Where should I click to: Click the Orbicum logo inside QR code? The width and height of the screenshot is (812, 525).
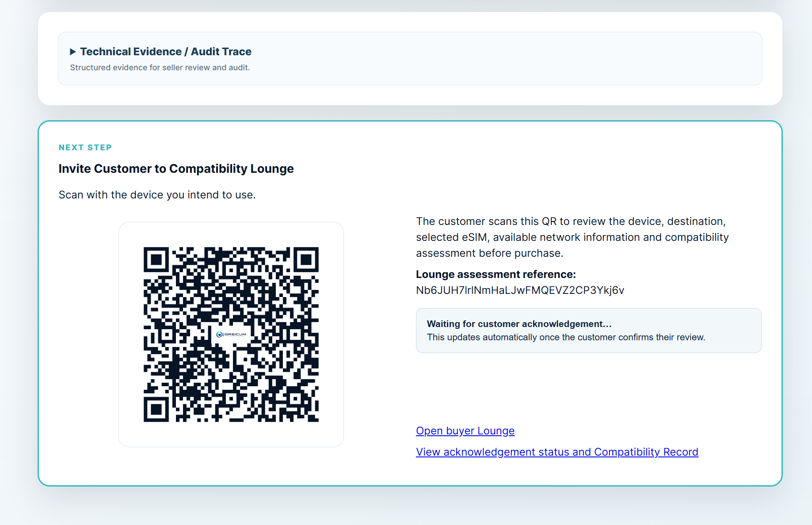pyautogui.click(x=231, y=335)
